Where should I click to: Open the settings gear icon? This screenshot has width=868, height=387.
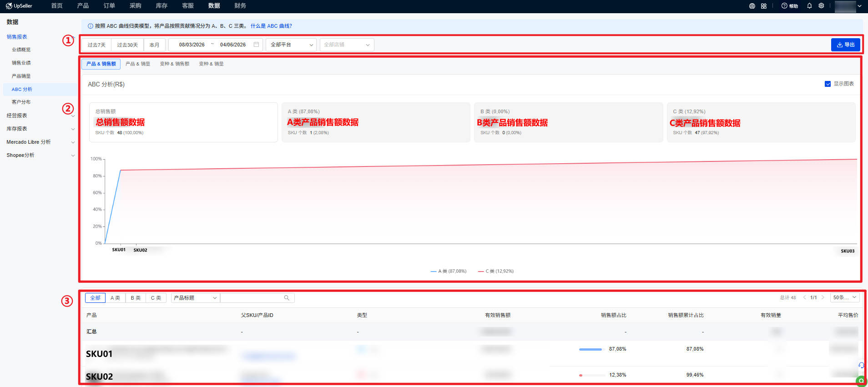pyautogui.click(x=821, y=6)
